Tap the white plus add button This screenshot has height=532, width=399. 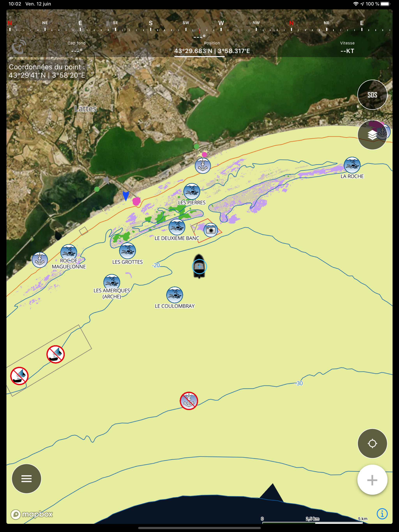pos(372,480)
